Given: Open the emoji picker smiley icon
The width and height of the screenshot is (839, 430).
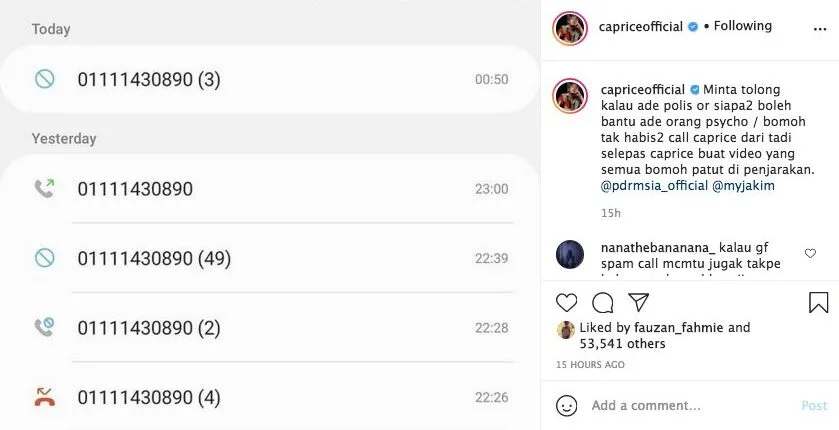Looking at the screenshot, I should 566,406.
